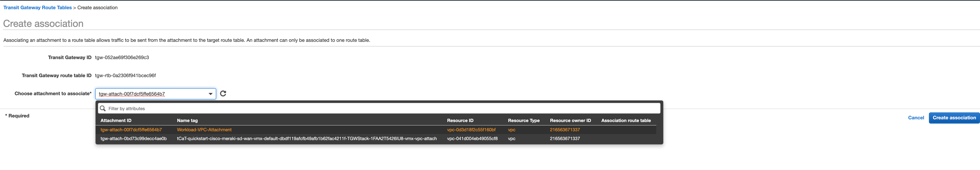This screenshot has width=980, height=170.
Task: Click the Resource owner ID column header
Action: tap(570, 120)
